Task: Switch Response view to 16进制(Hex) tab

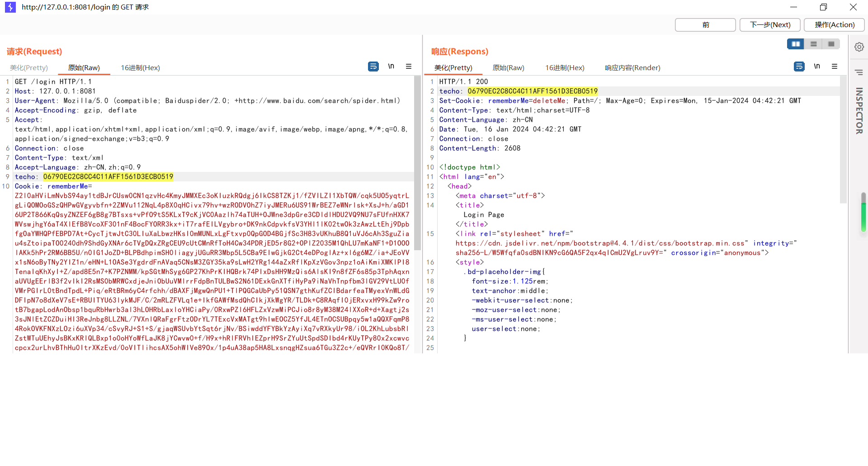Action: click(x=565, y=68)
